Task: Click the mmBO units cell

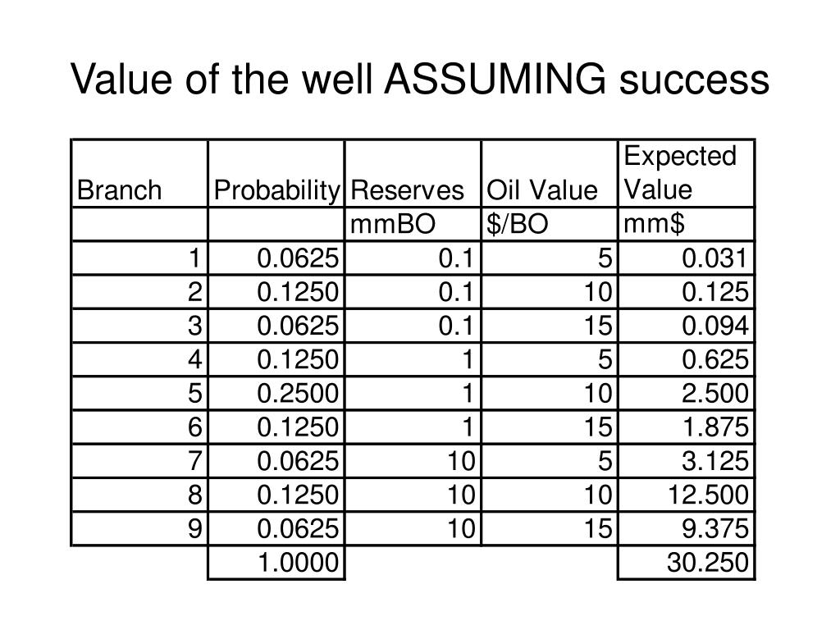Action: point(413,225)
